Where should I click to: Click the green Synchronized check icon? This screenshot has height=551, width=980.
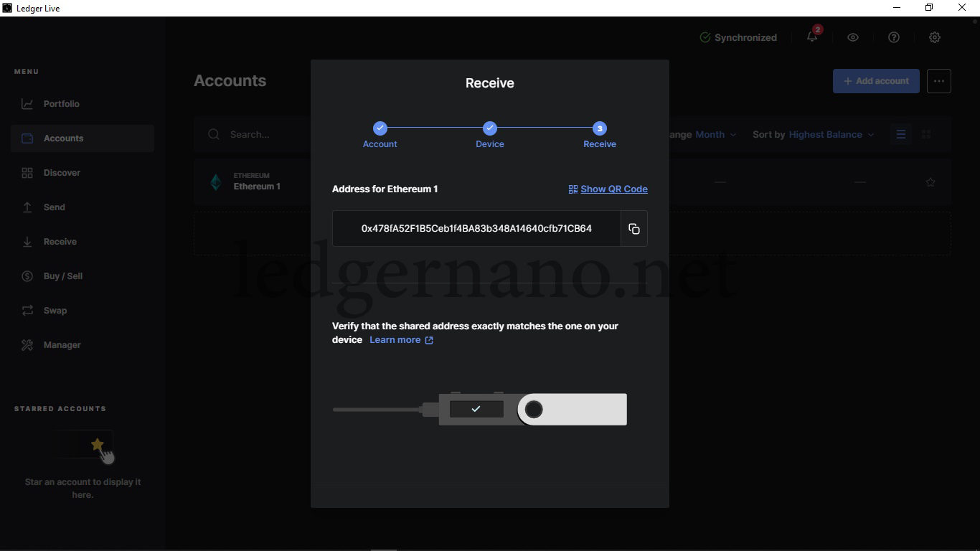pos(705,37)
